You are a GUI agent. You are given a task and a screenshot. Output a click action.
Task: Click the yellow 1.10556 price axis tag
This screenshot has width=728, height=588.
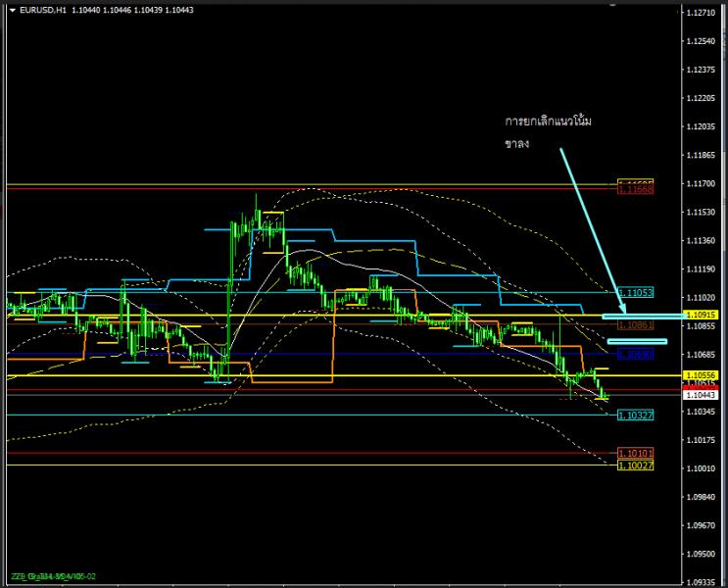pyautogui.click(x=701, y=375)
